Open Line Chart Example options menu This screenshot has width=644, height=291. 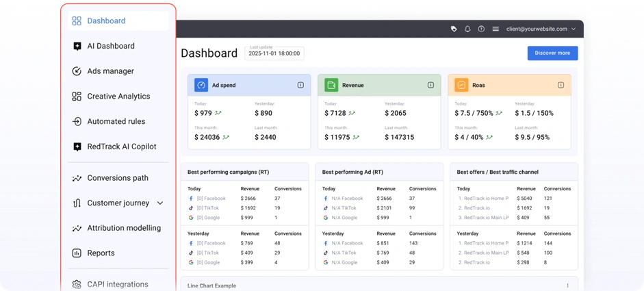[567, 286]
